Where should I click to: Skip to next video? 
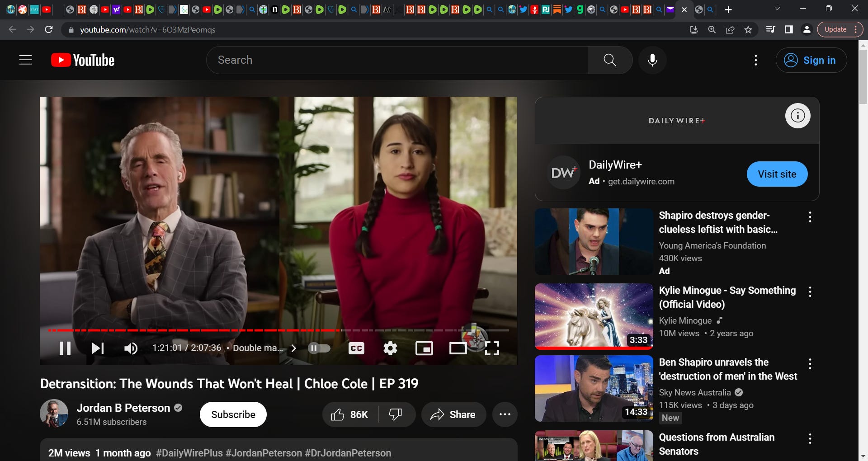(98, 348)
